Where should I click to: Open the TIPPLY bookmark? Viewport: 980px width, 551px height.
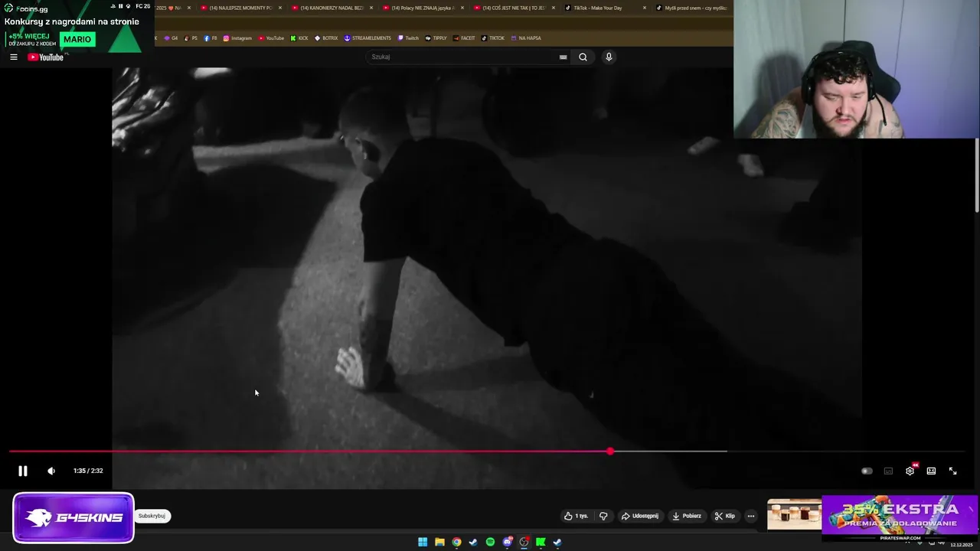(436, 37)
